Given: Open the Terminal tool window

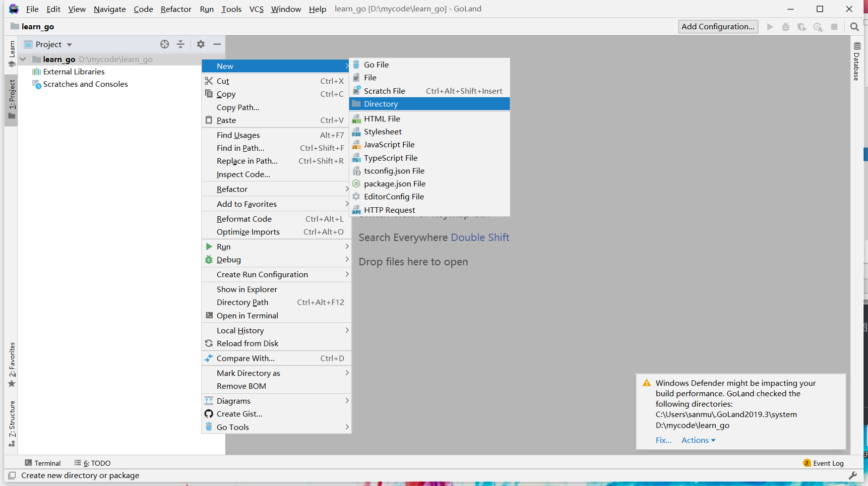Looking at the screenshot, I should pos(43,463).
